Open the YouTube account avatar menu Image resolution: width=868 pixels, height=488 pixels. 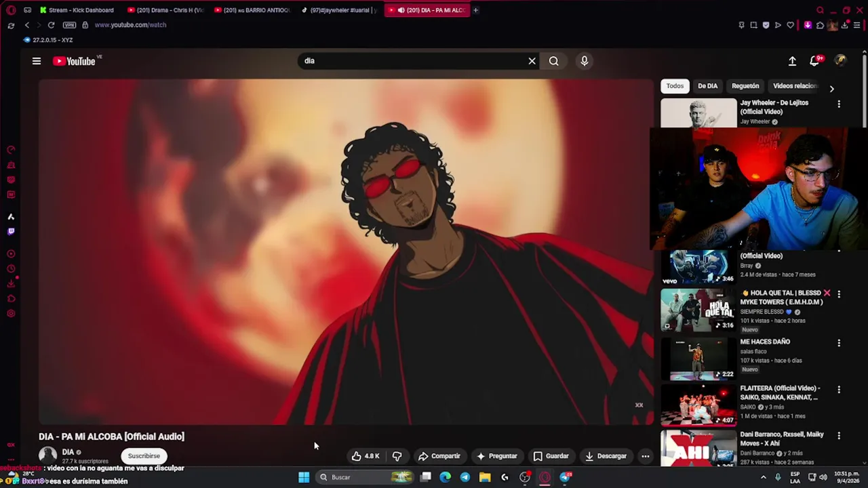[840, 61]
